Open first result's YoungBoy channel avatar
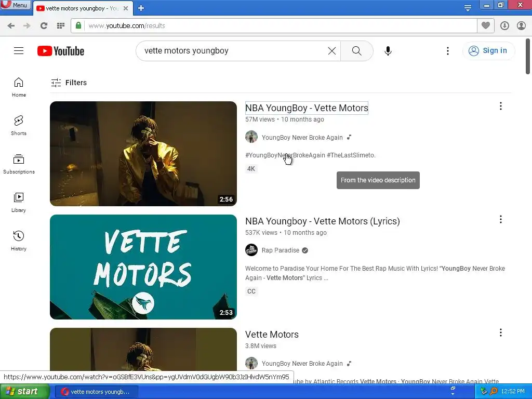The height and width of the screenshot is (399, 532). [251, 137]
